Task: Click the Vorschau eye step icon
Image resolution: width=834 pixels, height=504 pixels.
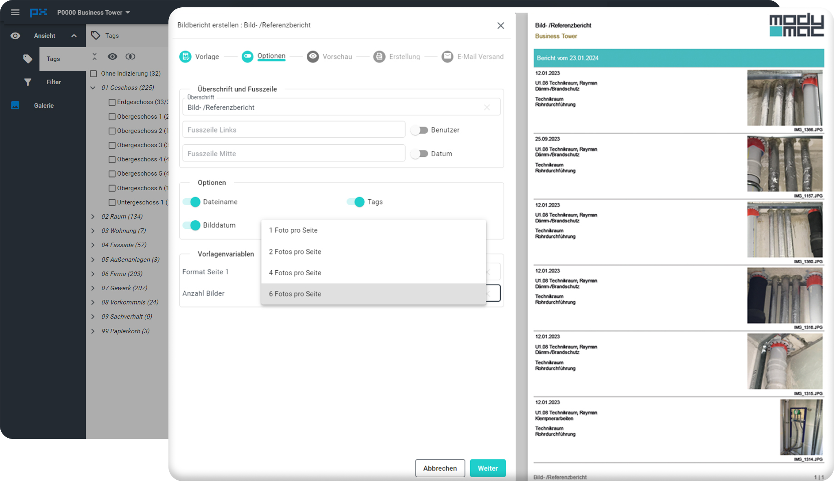Action: click(312, 56)
